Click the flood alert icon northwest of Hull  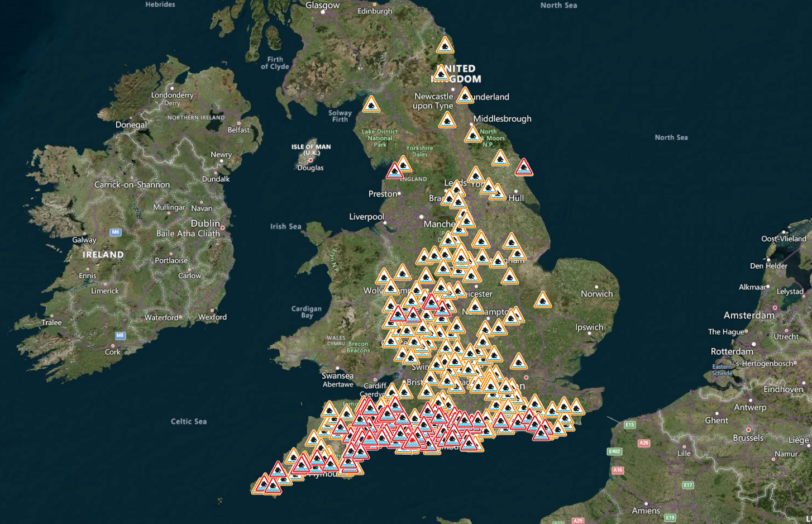coord(489,187)
